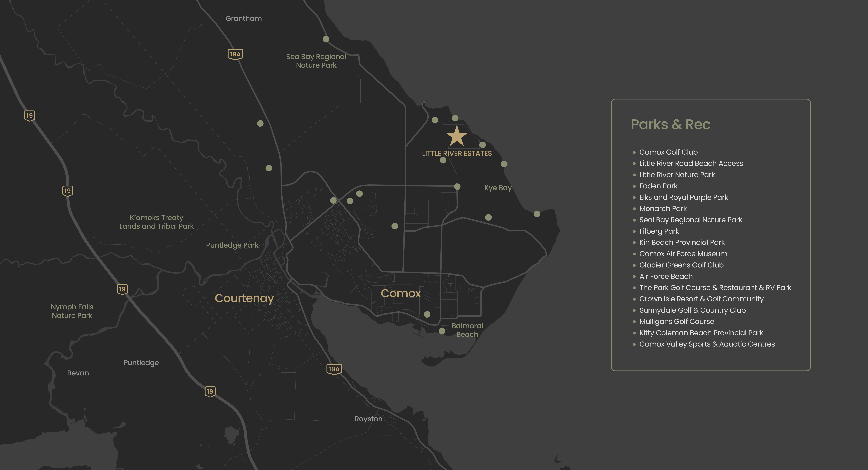Select The Park Golf Course & Restaurant entry

[715, 288]
